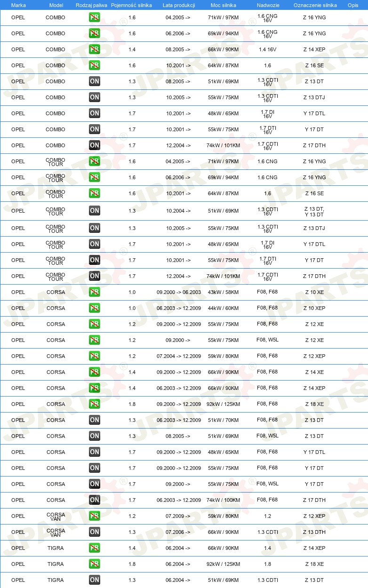Select petrol icon for COMBO TOUR 69kW / 94KM
The height and width of the screenshot is (588, 368).
(94, 177)
